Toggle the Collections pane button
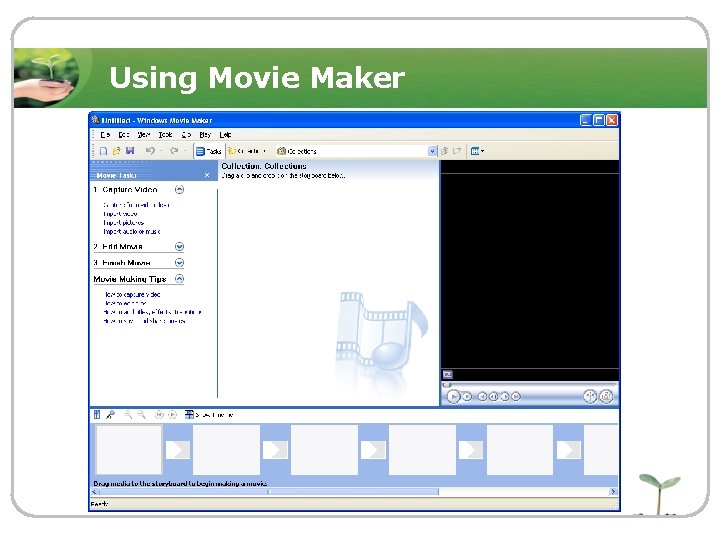Screen dimensions: 720x540 point(247,151)
